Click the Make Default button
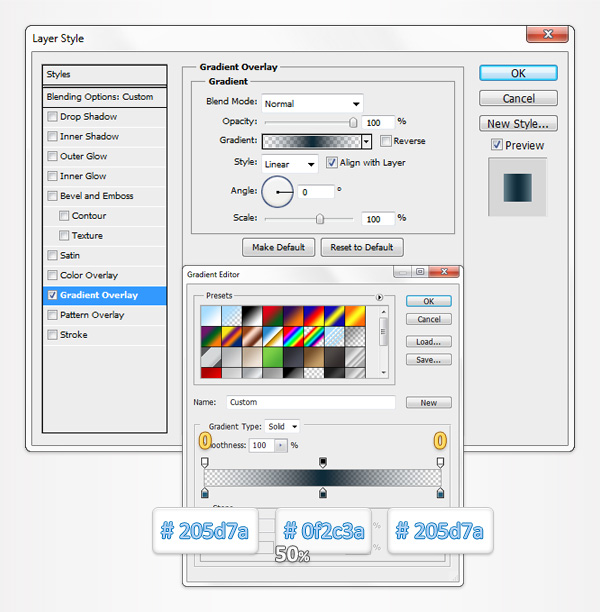Image resolution: width=600 pixels, height=612 pixels. (278, 247)
